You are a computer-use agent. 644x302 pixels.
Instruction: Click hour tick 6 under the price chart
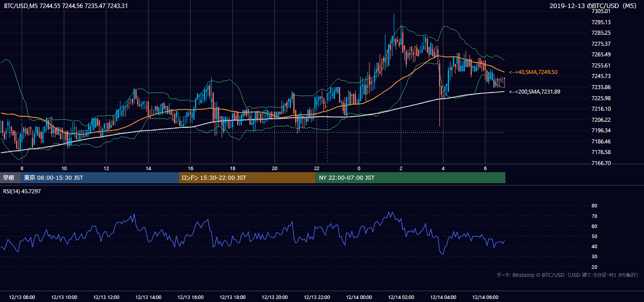(x=485, y=168)
